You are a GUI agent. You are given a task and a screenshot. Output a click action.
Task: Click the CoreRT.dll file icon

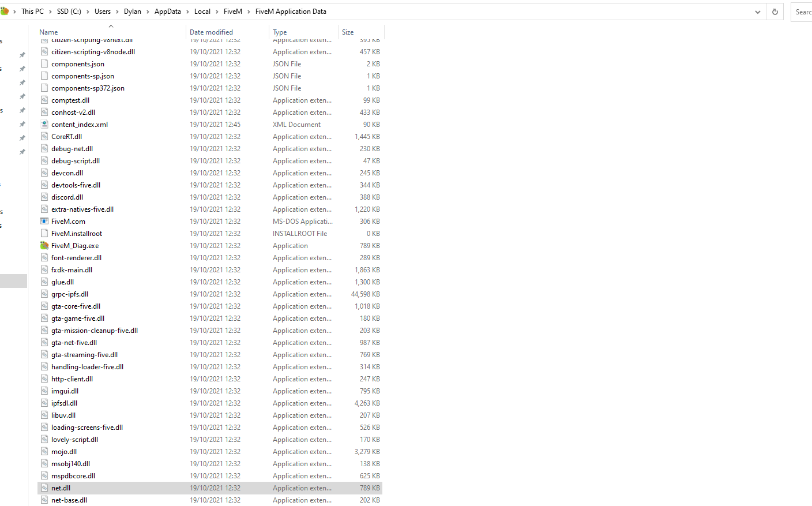44,136
